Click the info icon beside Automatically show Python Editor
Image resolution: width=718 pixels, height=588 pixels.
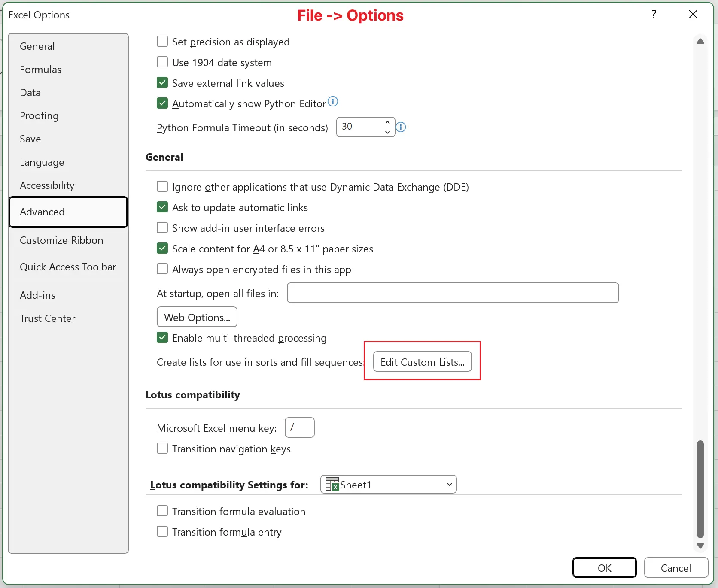pos(332,101)
